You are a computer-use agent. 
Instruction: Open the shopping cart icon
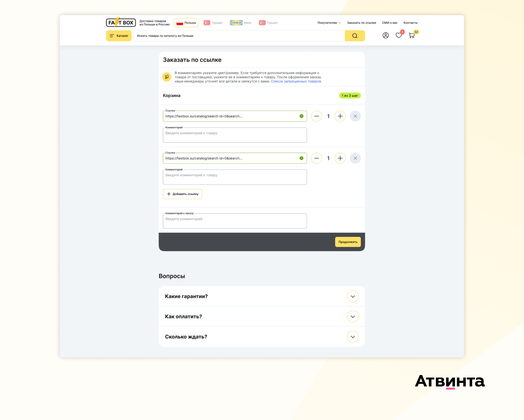click(412, 36)
